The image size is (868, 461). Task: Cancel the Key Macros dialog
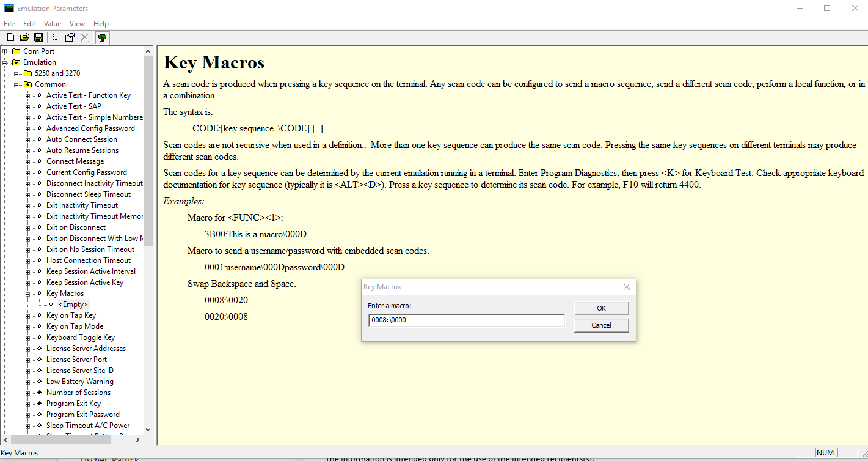tap(600, 325)
